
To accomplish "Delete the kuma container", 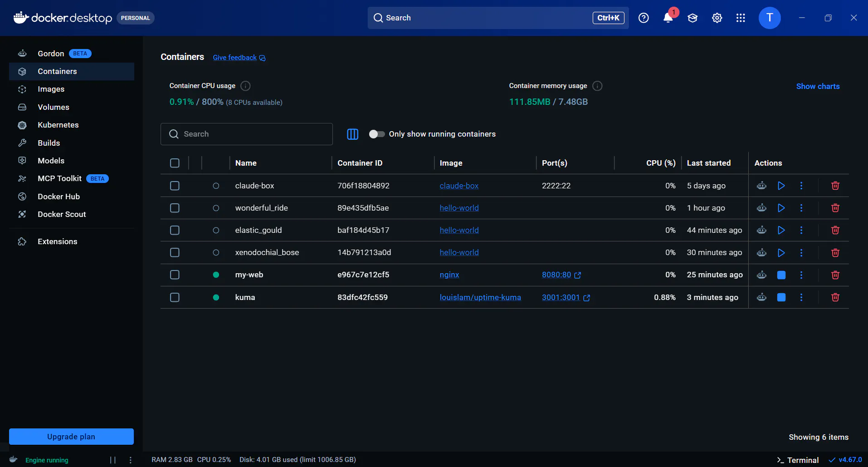I will (x=835, y=297).
